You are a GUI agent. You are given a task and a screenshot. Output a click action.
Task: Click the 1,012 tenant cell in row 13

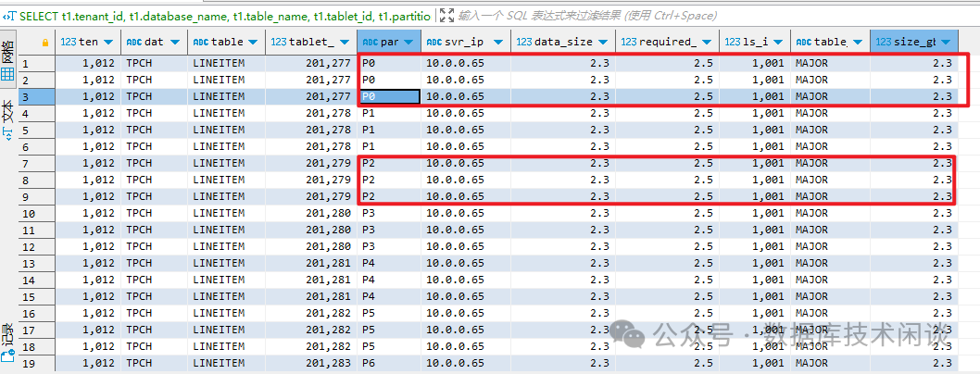click(88, 263)
